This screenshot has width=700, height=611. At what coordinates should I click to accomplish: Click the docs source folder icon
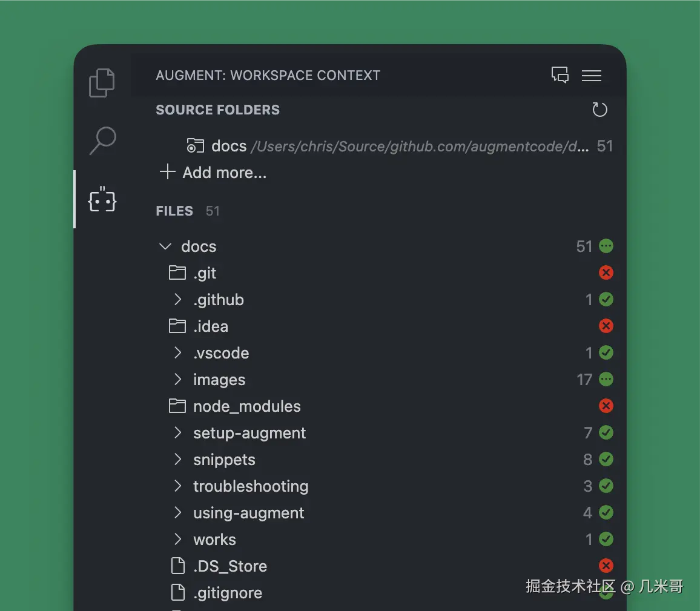click(x=195, y=146)
